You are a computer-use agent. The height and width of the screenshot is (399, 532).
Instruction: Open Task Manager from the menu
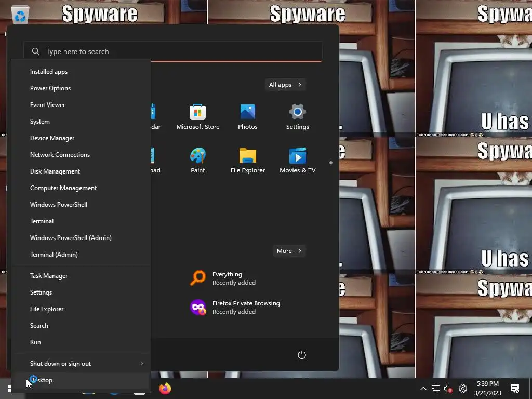(x=82, y=276)
